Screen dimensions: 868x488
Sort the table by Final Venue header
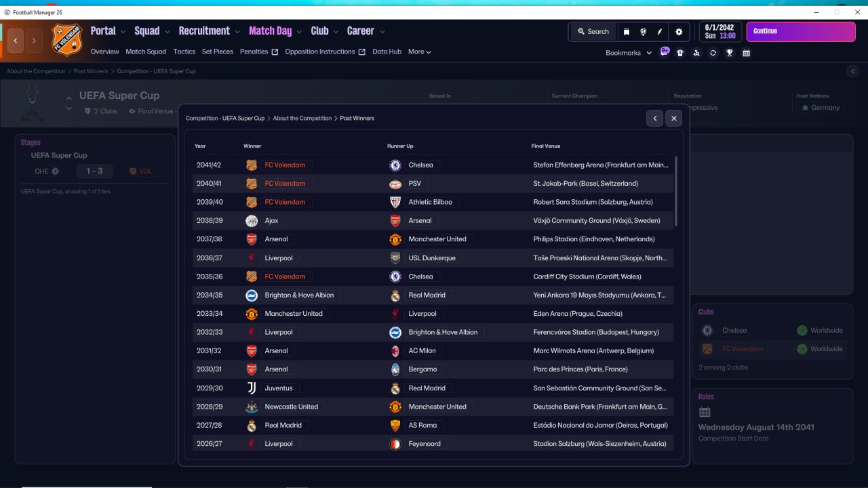tap(546, 146)
